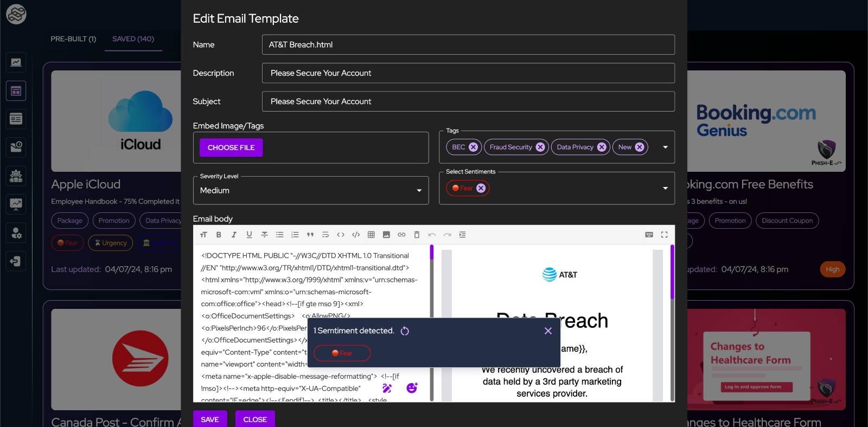Screen dimensions: 868x427
Task: Toggle italic formatting in email body editor
Action: 234,235
